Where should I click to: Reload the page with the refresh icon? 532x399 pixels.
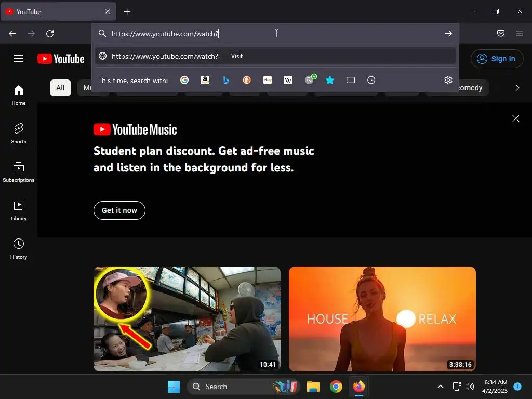(50, 34)
